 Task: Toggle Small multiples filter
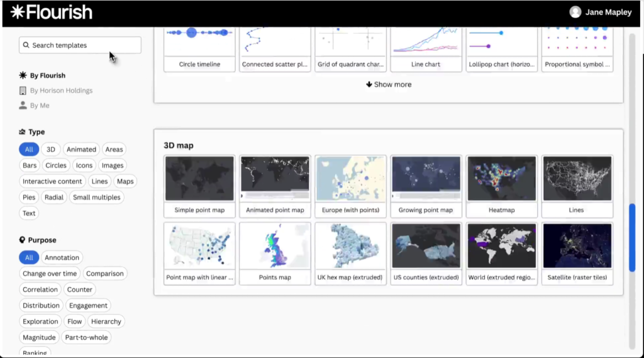tap(96, 198)
